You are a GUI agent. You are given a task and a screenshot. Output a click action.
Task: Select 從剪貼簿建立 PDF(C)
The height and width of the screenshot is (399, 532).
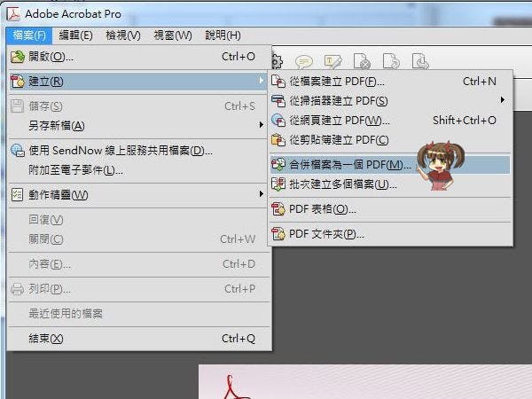pyautogui.click(x=390, y=140)
